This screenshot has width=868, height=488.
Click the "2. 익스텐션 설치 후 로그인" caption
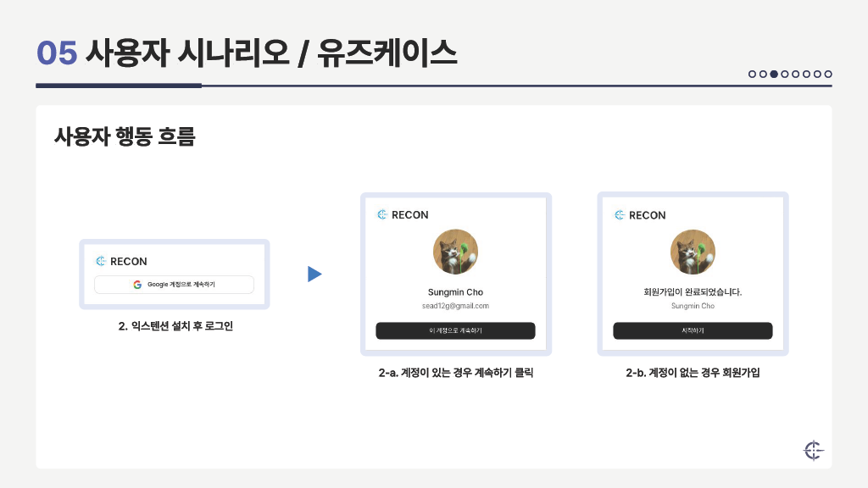[175, 326]
